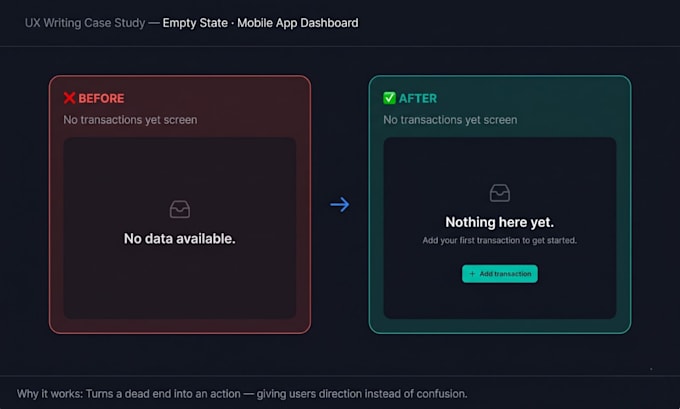Click the Why it works footer text
This screenshot has width=680, height=409.
[x=242, y=394]
